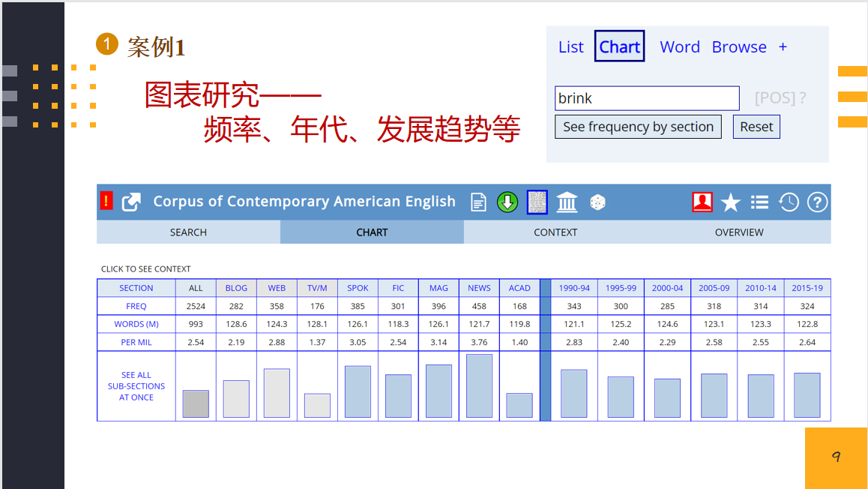Click the WEB frequency bar

point(277,393)
